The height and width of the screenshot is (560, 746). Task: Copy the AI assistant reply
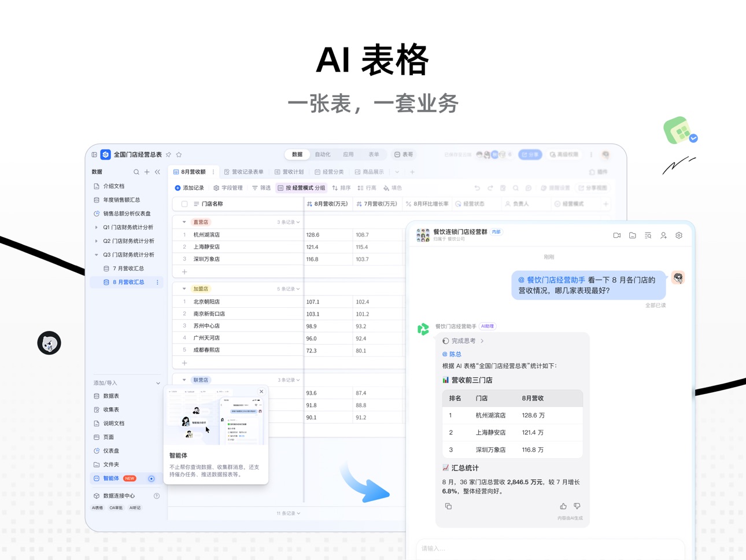[448, 506]
